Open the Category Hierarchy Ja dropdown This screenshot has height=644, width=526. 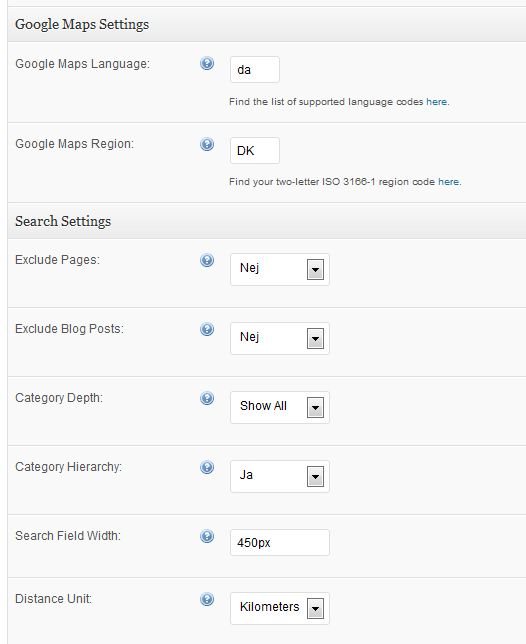280,476
